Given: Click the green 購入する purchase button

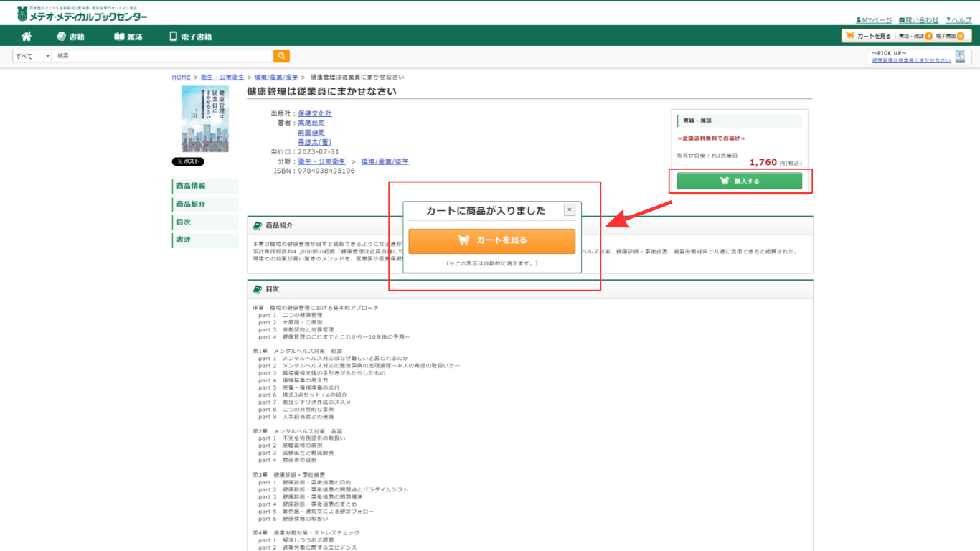Looking at the screenshot, I should [739, 182].
